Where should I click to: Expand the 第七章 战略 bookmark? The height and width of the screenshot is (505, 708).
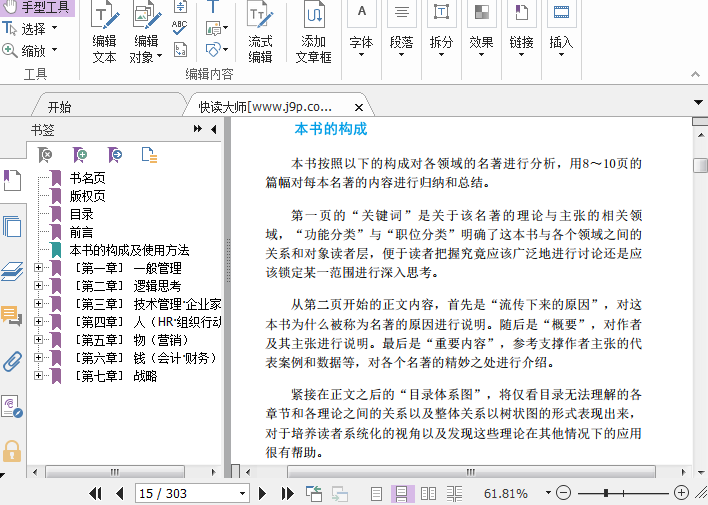point(39,375)
